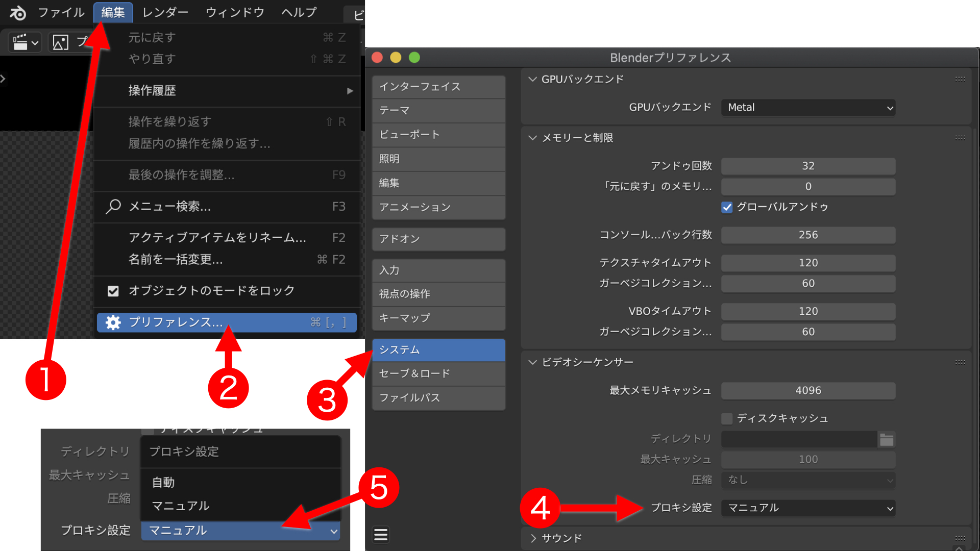Select マニュアル option in proxy list
The height and width of the screenshot is (551, 980).
coord(240,506)
